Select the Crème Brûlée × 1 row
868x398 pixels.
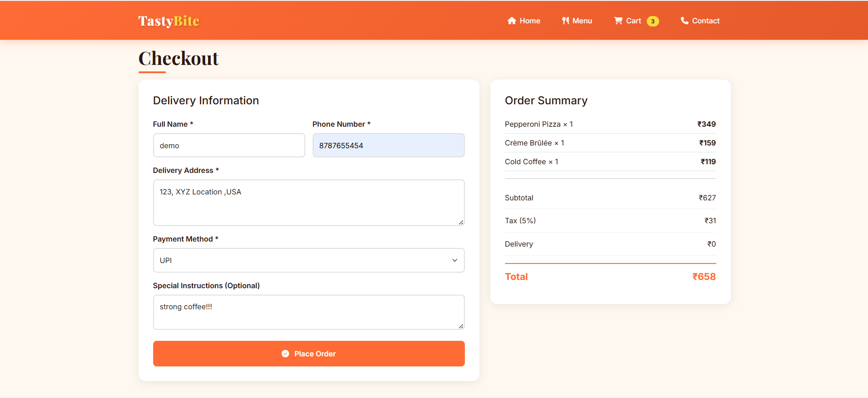[x=611, y=143]
